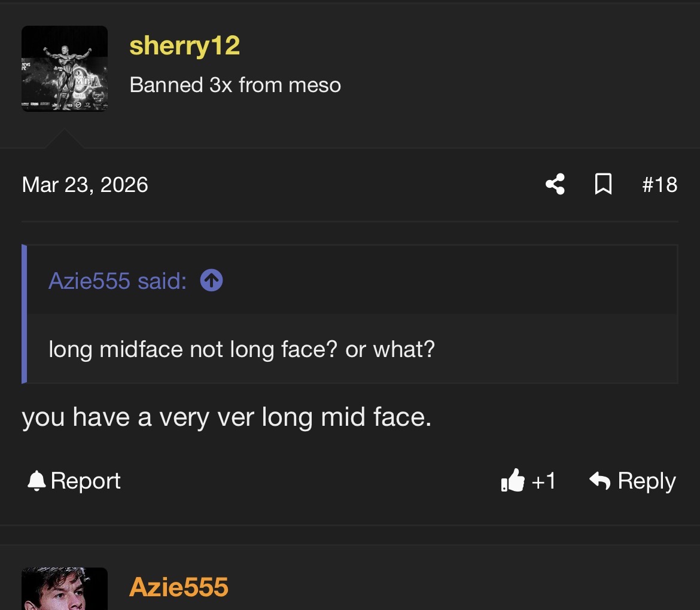Viewport: 700px width, 610px height.
Task: Open the permalink for post #18
Action: click(660, 185)
